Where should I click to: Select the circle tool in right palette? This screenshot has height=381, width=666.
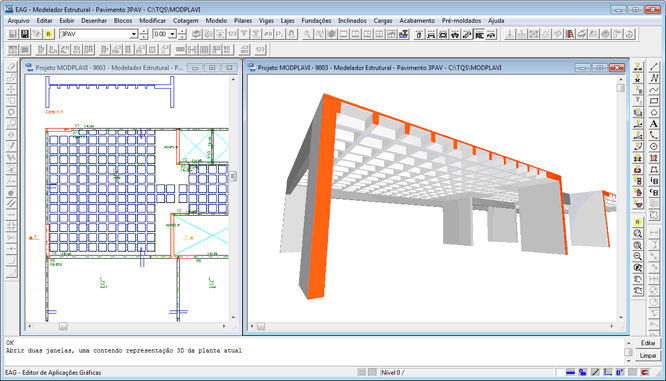tap(654, 147)
